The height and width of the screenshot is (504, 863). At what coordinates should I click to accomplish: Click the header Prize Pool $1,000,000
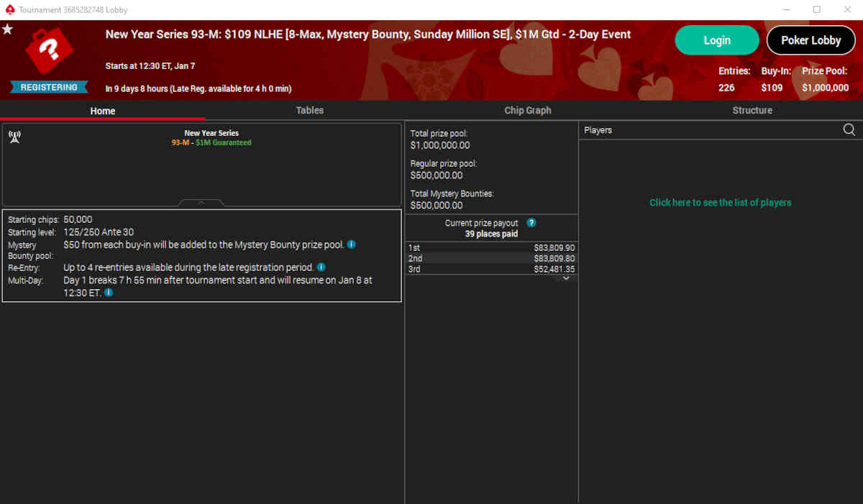(x=826, y=88)
